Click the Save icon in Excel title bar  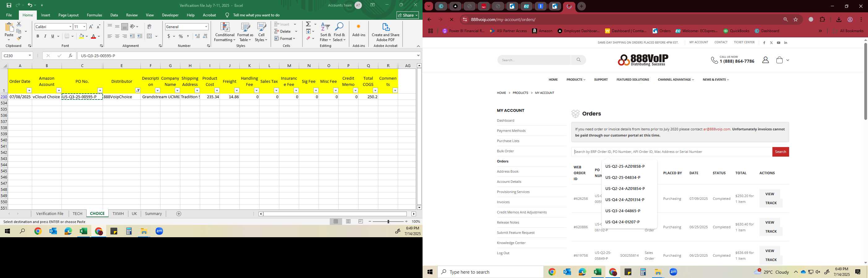point(9,5)
